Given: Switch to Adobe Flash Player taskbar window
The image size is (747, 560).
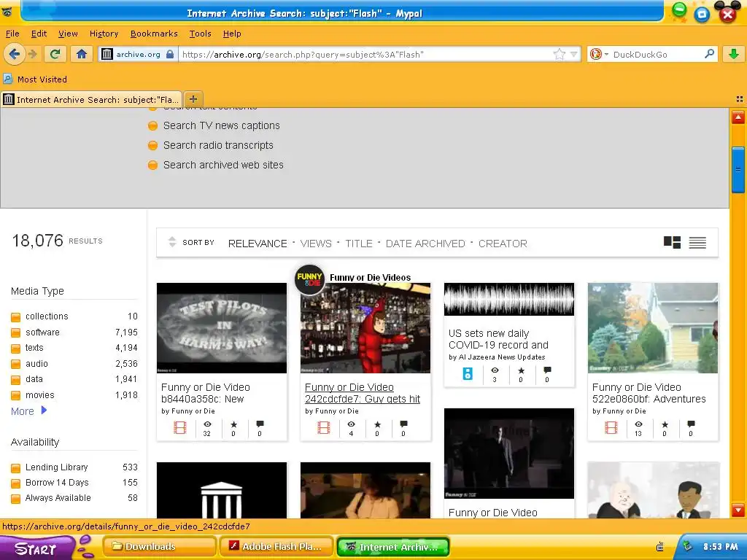Looking at the screenshot, I should [276, 547].
